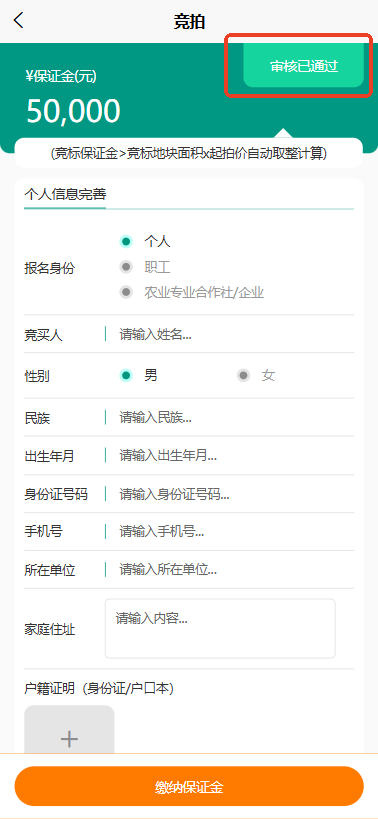Click the plus icon to upload 户籍证明
This screenshot has height=819, width=378.
click(69, 738)
